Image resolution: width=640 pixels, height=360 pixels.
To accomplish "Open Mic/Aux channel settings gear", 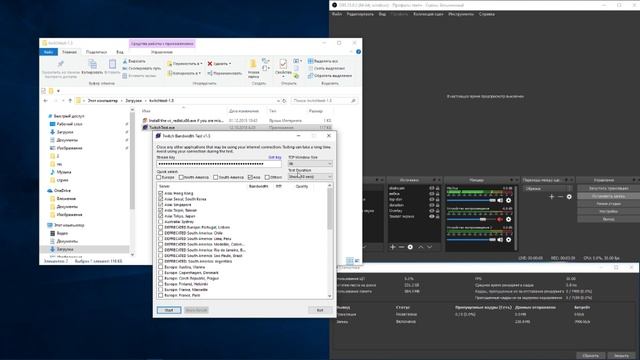I will [509, 200].
